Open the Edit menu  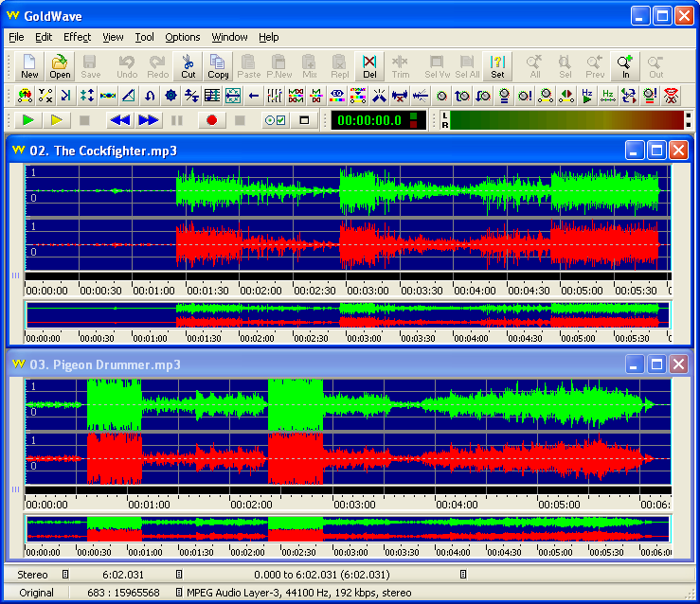point(44,37)
